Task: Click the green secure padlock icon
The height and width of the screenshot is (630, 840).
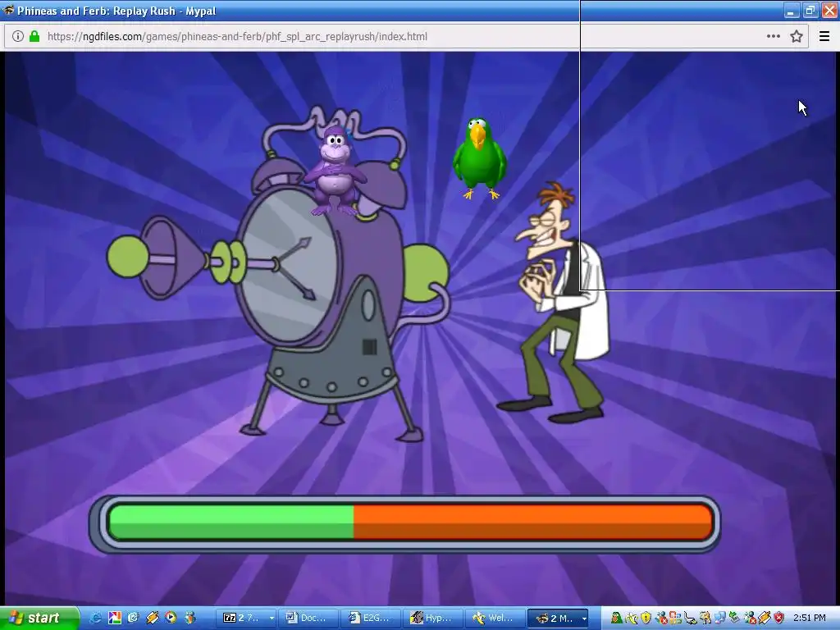Action: click(x=34, y=36)
